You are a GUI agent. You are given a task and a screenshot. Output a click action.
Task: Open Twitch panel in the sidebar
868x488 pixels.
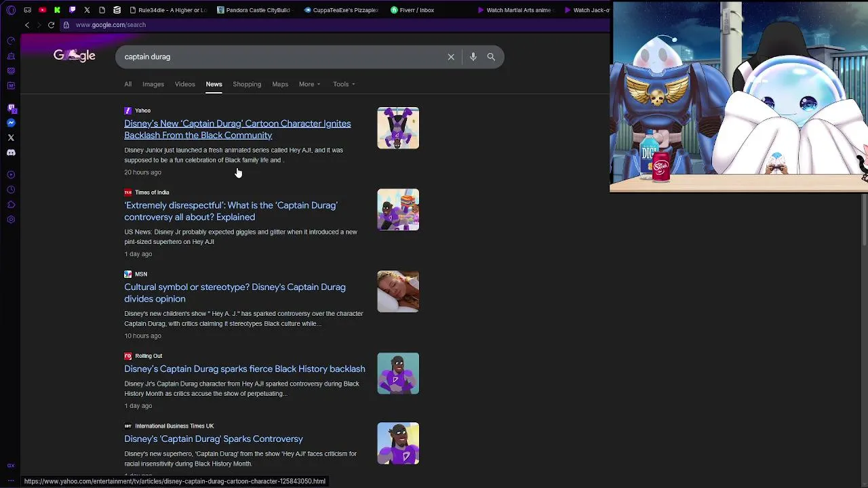[11, 108]
